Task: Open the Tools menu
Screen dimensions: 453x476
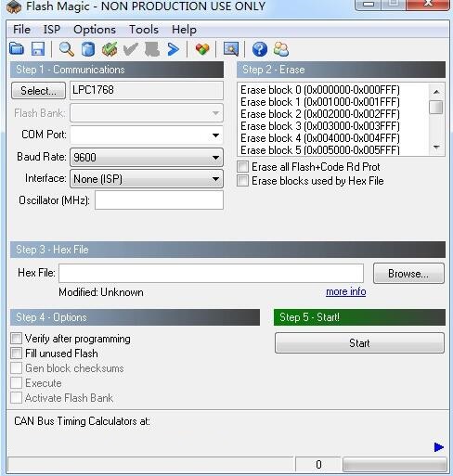Action: coord(144,30)
